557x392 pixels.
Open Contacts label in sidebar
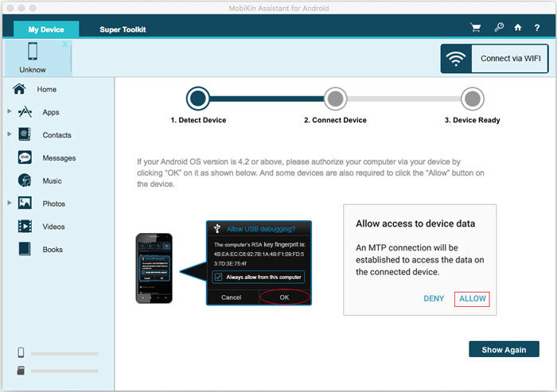tap(56, 135)
